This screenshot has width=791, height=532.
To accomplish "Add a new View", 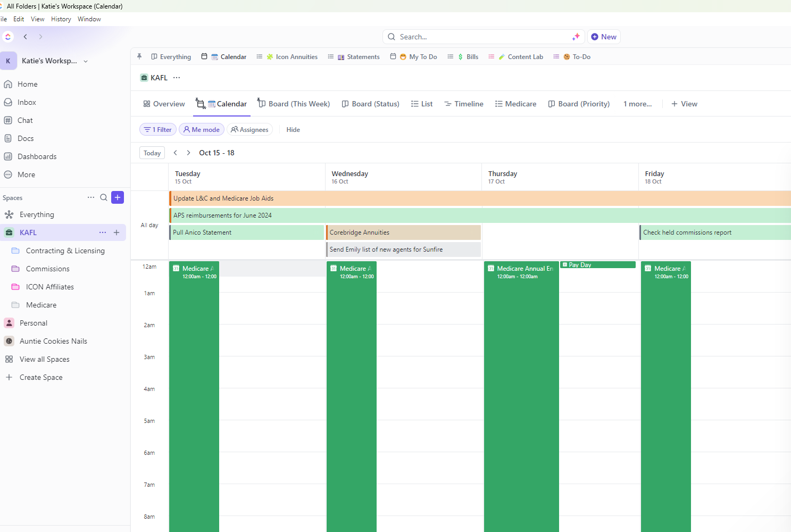I will click(685, 104).
